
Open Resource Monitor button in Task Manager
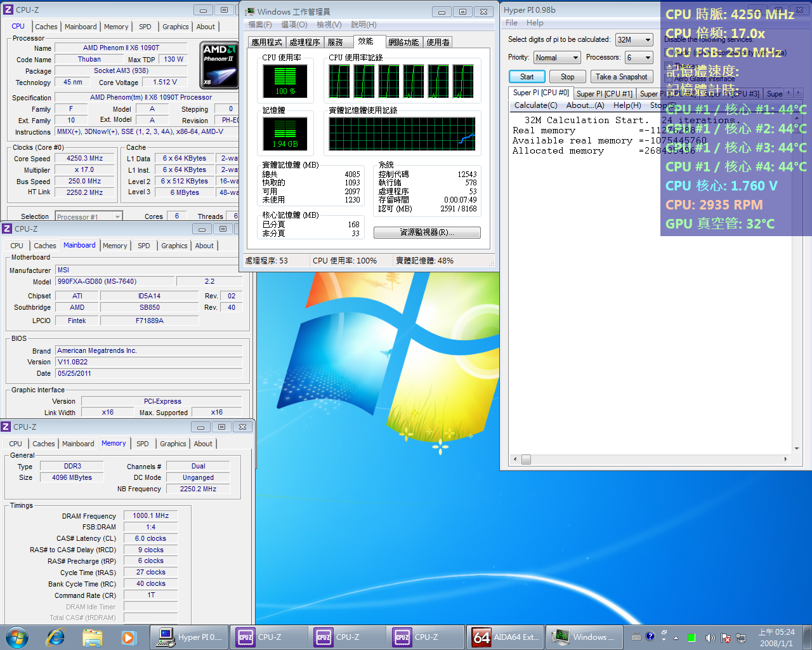(x=427, y=233)
